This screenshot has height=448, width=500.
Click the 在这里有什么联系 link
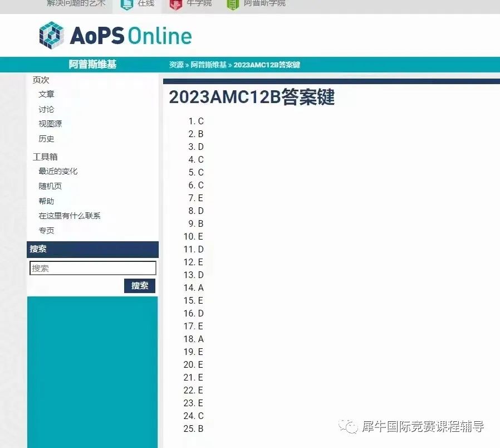click(x=70, y=216)
